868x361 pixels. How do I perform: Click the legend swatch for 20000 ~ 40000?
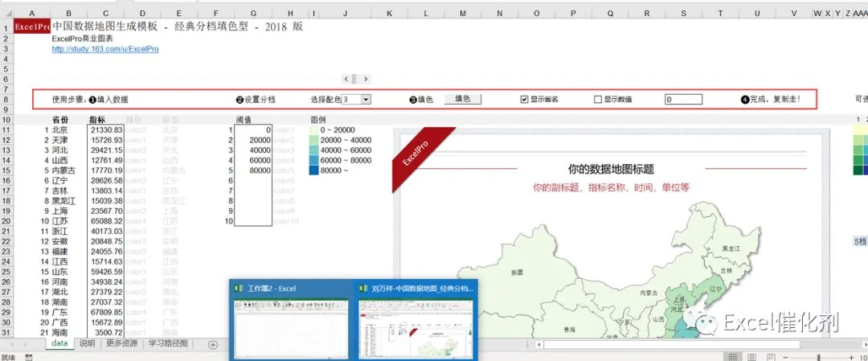[x=314, y=140]
